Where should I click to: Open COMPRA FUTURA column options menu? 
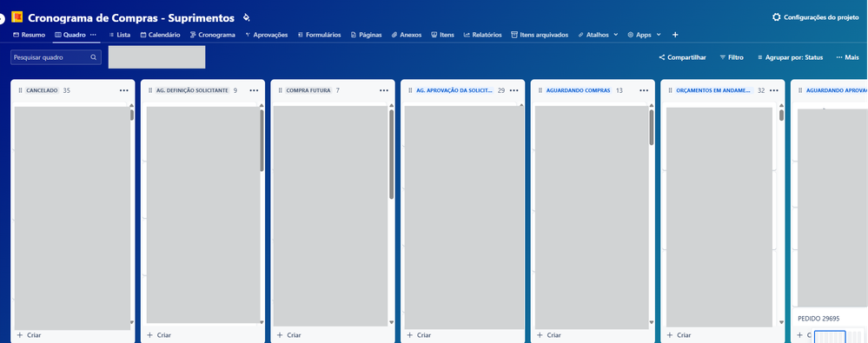click(384, 90)
